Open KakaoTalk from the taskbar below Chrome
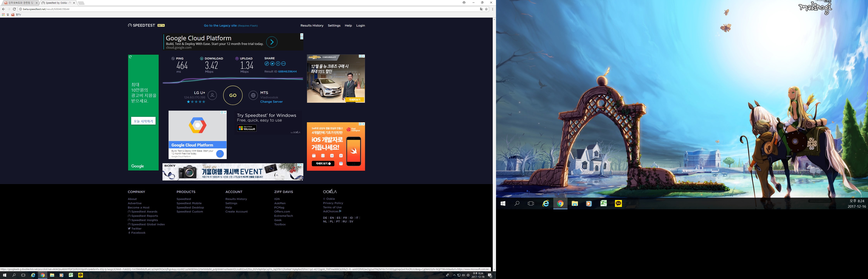Screen dimensions: 868x279 (x=81, y=275)
